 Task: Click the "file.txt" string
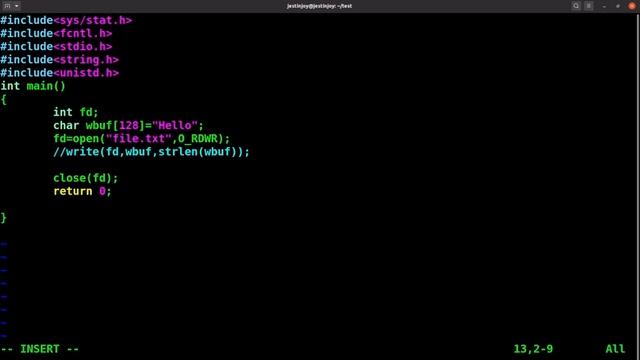138,138
